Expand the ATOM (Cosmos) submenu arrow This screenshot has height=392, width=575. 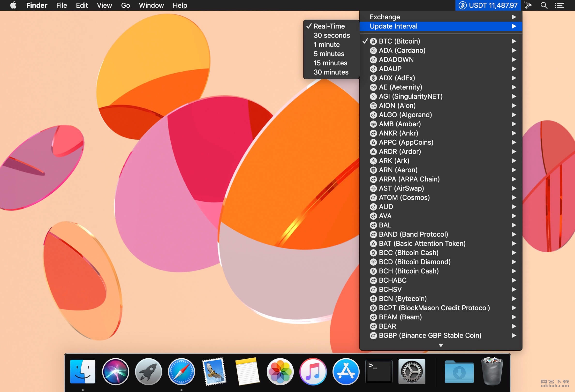(x=514, y=198)
